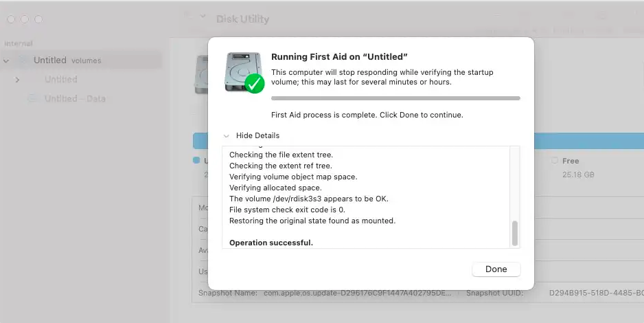Click the Snapshot Name value text

pyautogui.click(x=358, y=293)
